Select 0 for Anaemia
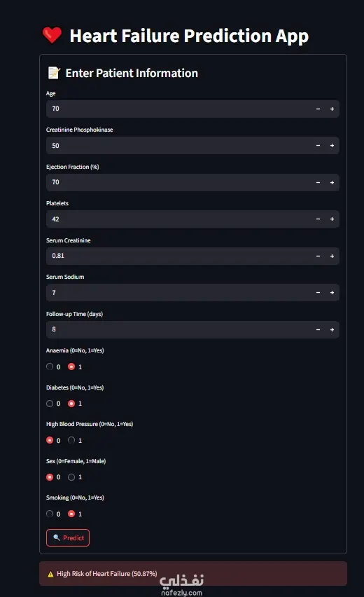 pos(50,366)
